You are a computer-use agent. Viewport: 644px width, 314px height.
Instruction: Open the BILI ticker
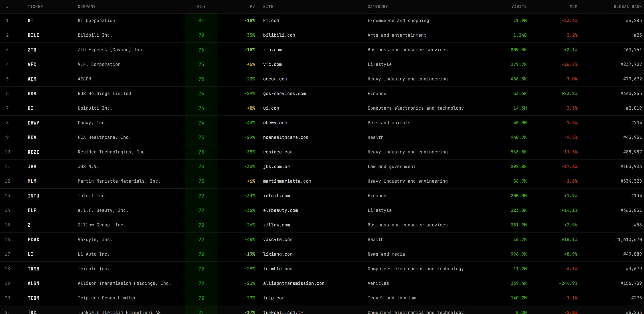[33, 35]
